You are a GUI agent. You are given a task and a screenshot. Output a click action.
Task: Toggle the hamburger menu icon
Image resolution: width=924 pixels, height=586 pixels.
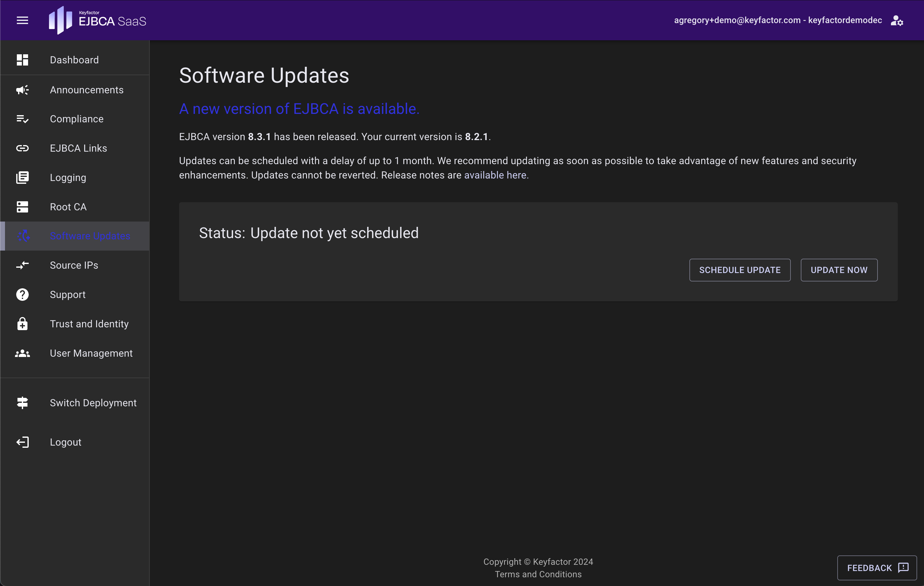pos(22,20)
